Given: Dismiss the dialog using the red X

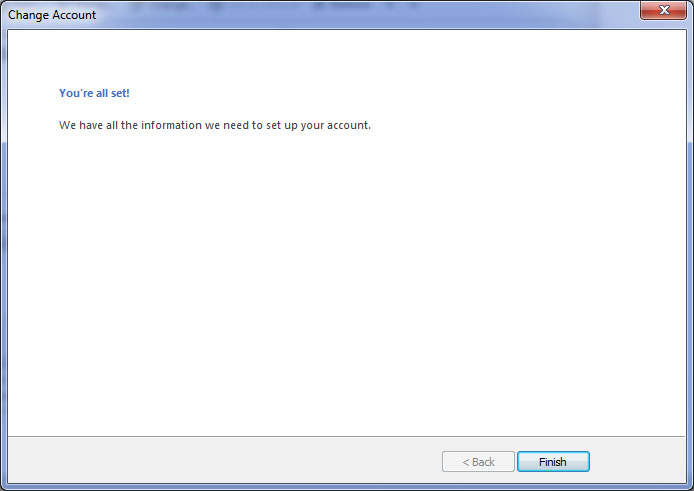Looking at the screenshot, I should [663, 10].
